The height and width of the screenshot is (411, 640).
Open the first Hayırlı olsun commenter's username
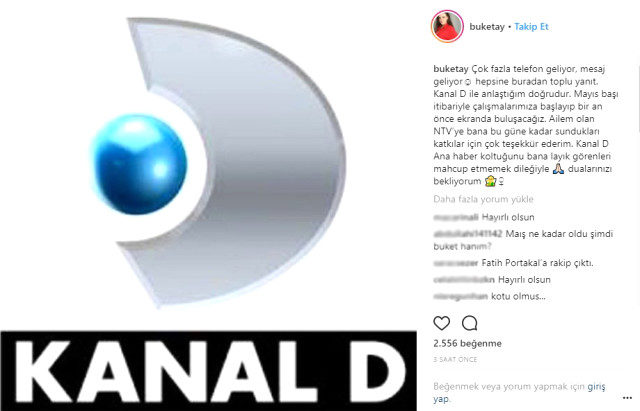pyautogui.click(x=456, y=217)
